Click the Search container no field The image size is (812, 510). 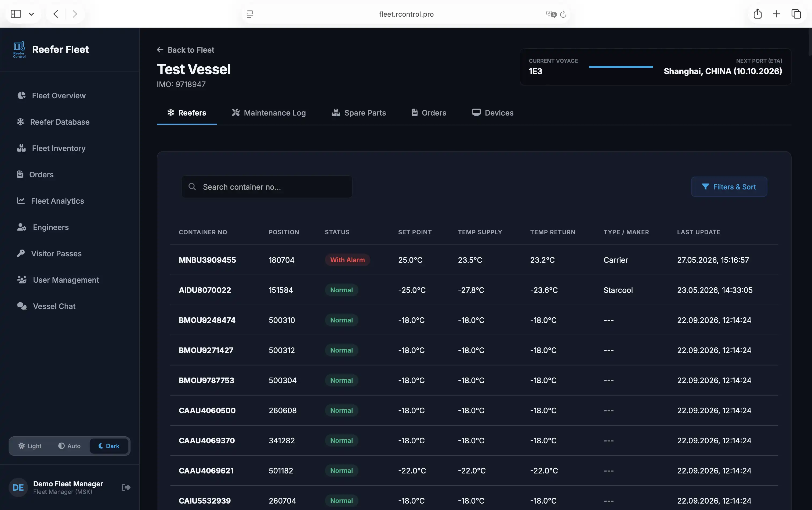(267, 187)
